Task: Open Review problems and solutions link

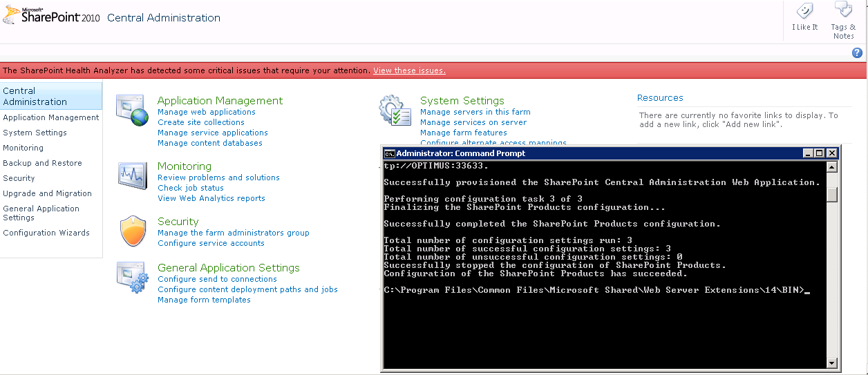Action: point(218,177)
